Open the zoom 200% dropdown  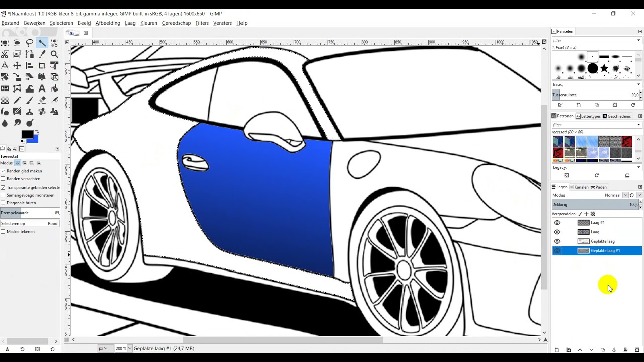pos(130,348)
